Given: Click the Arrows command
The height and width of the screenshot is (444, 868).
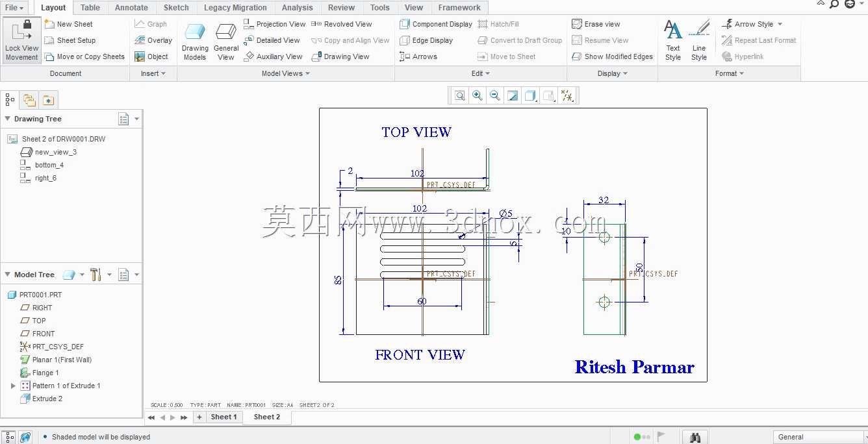Looking at the screenshot, I should click(x=418, y=56).
